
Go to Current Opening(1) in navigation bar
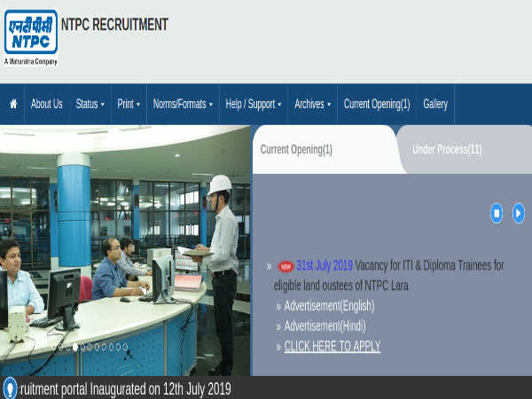pos(376,104)
